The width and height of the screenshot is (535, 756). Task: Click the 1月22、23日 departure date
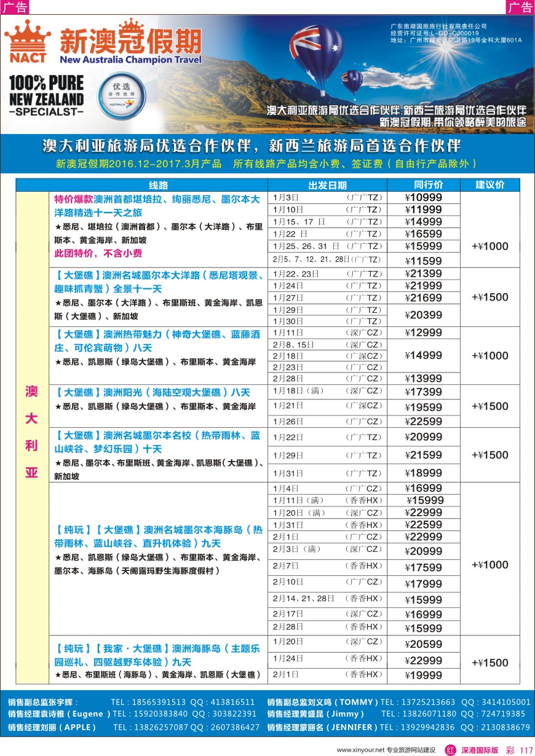tap(296, 274)
